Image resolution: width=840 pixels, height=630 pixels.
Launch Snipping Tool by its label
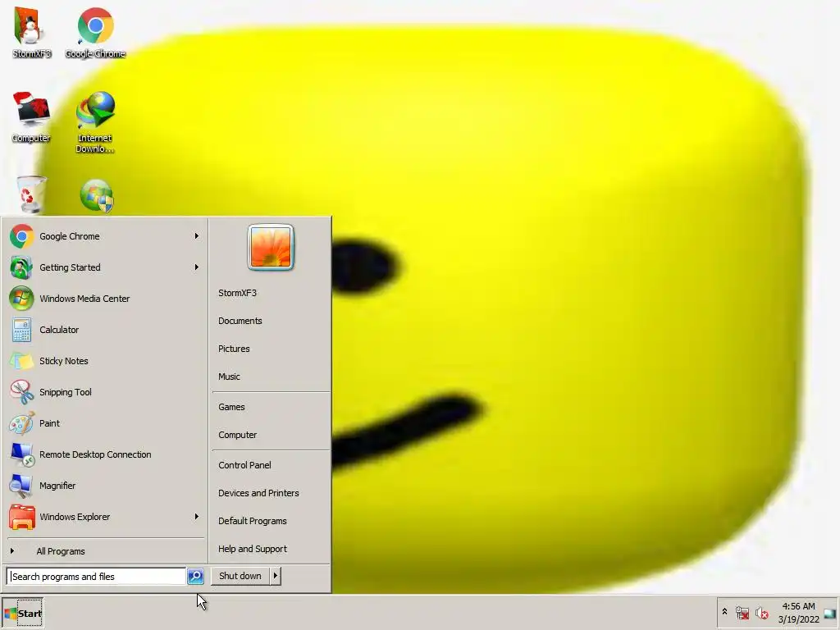66,392
